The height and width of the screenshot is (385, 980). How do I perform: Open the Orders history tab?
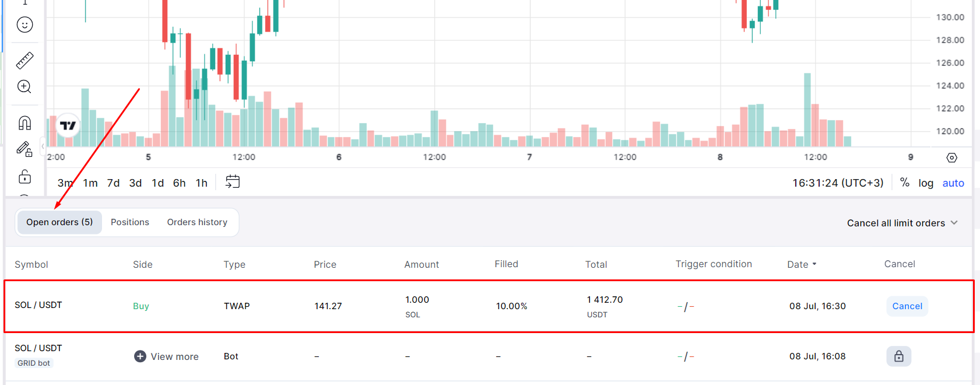(197, 222)
